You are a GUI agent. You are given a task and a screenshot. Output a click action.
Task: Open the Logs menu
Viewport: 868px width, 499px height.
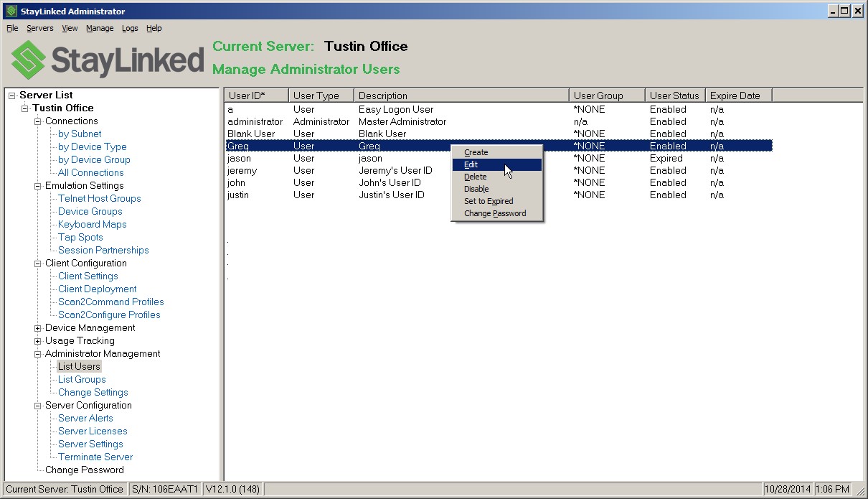[x=130, y=28]
